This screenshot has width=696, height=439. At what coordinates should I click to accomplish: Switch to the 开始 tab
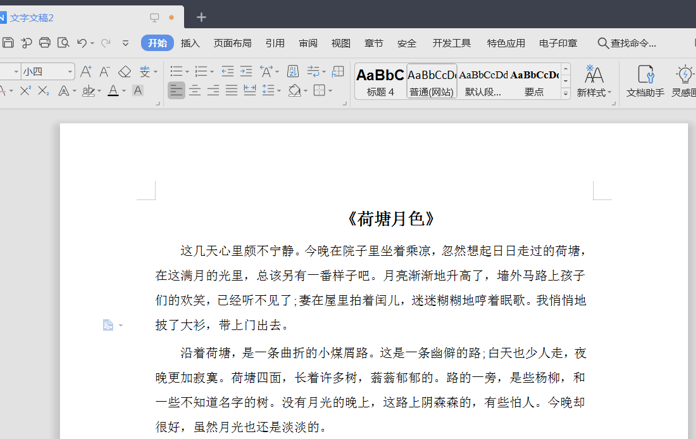coord(157,43)
